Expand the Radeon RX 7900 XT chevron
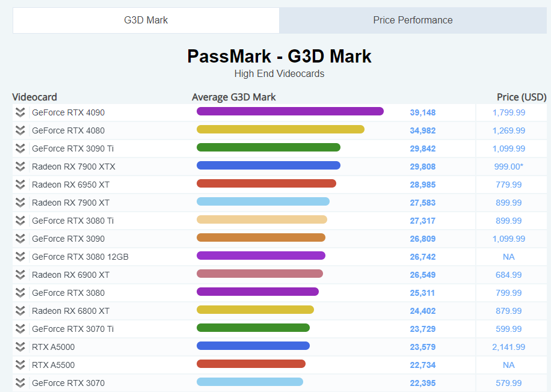Viewport: 551px width, 392px height. click(20, 203)
